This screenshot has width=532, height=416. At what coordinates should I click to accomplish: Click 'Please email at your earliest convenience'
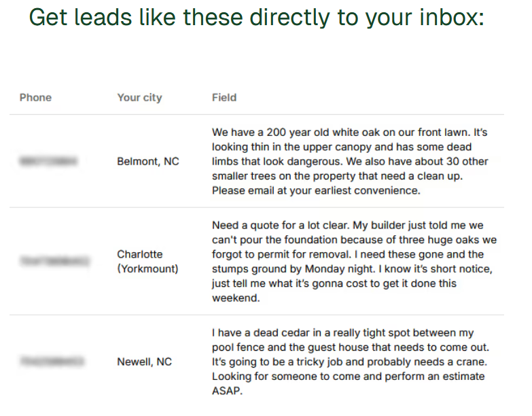tap(316, 190)
